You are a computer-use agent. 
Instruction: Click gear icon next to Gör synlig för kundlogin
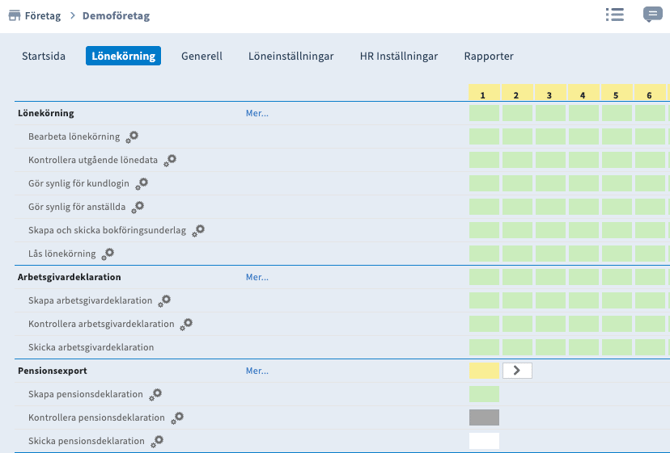[x=142, y=183]
